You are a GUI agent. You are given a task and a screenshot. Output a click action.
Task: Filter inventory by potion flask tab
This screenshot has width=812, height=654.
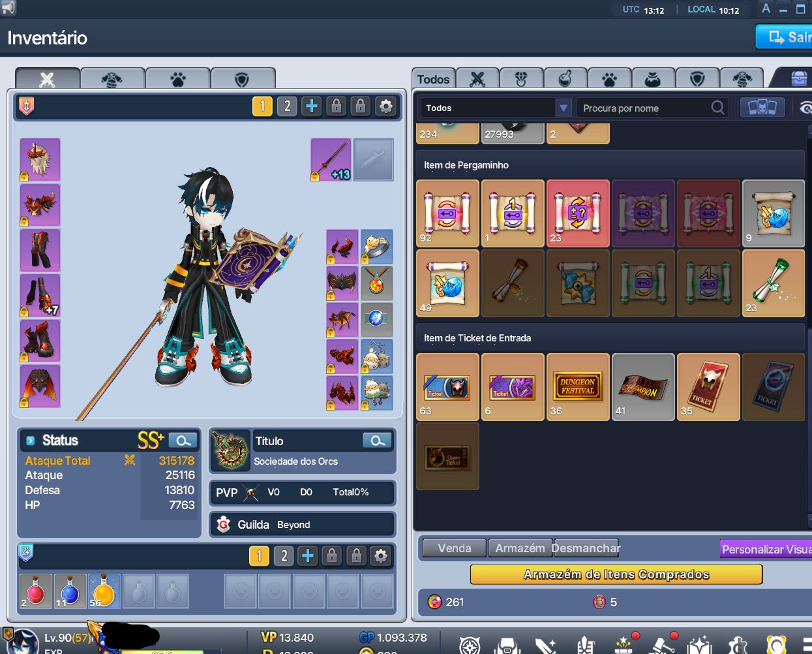coord(565,79)
